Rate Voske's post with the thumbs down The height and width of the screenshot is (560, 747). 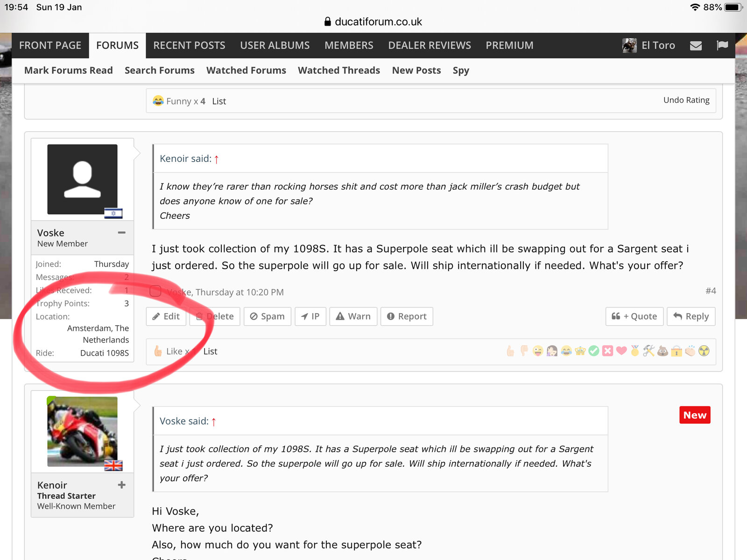point(524,351)
